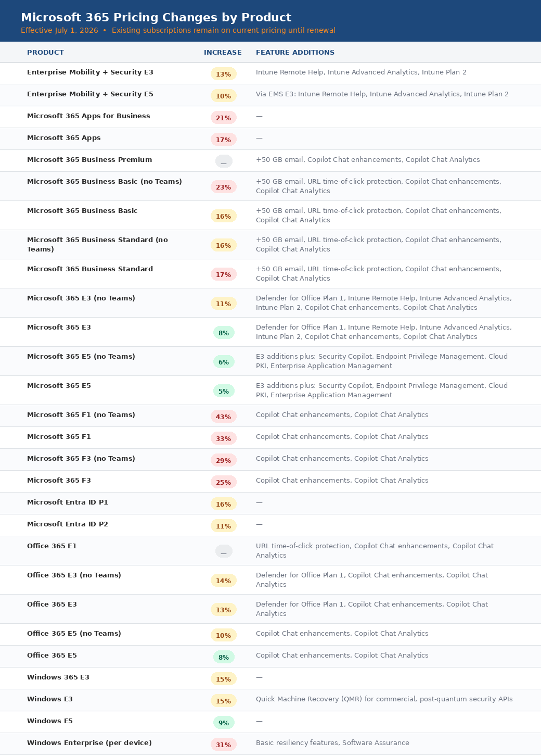
Task: Click the PRODUCT column header
Action: (x=45, y=53)
